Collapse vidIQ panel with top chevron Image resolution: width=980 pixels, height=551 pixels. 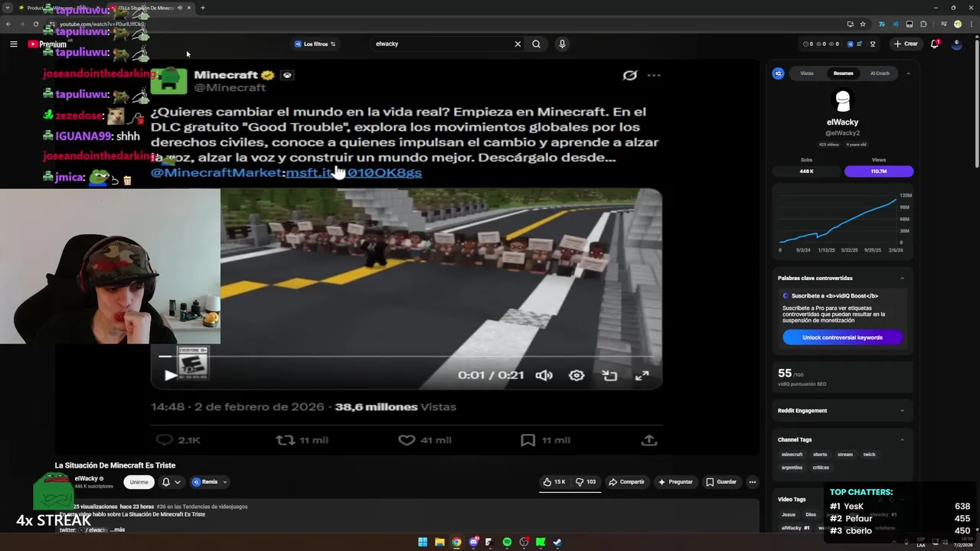pos(908,73)
